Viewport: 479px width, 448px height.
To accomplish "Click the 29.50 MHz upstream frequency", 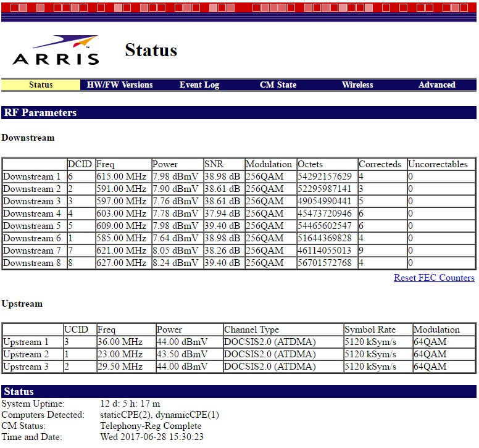I will tap(120, 367).
